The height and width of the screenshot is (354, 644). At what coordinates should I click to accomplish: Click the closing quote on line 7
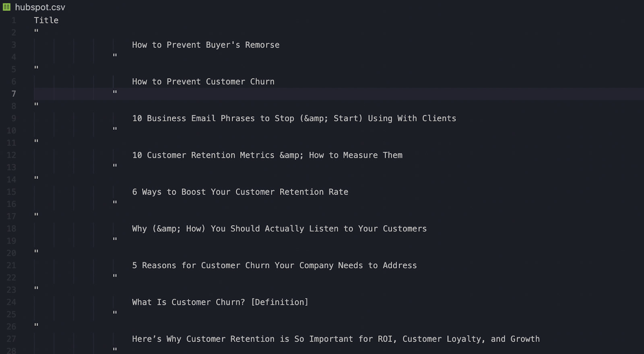(115, 92)
